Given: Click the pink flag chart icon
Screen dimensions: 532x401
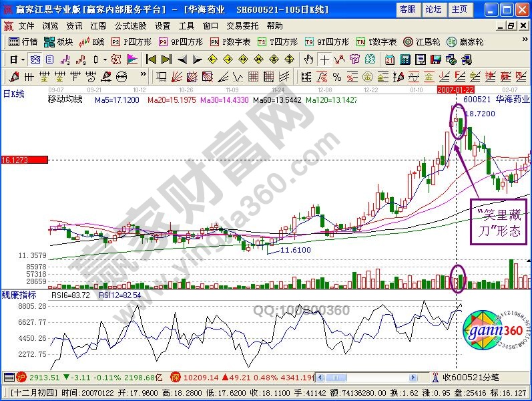Looking at the screenshot, I should click(132, 59).
